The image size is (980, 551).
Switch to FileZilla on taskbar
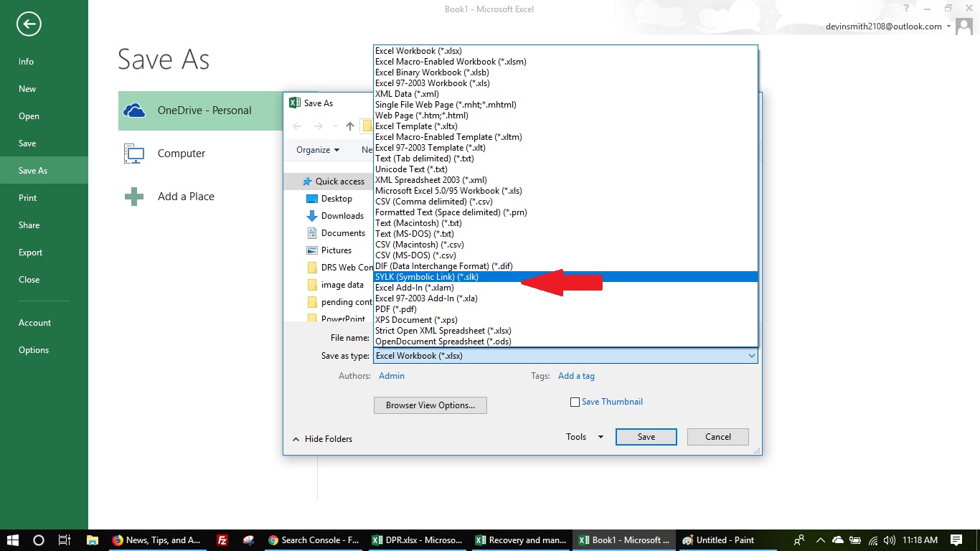(x=222, y=540)
